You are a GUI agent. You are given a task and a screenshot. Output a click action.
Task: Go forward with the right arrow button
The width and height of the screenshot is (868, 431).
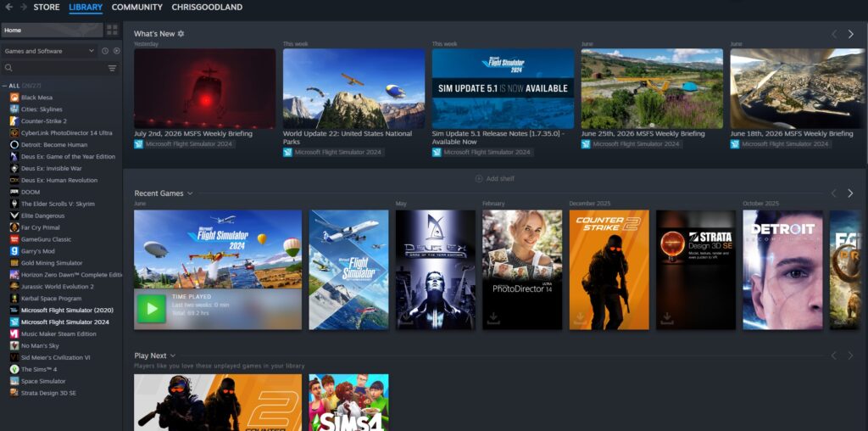click(24, 7)
